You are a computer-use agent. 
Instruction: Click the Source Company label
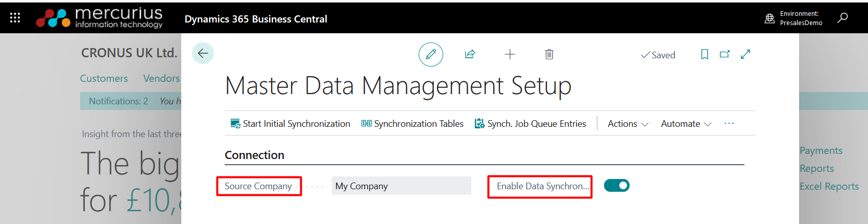(258, 186)
